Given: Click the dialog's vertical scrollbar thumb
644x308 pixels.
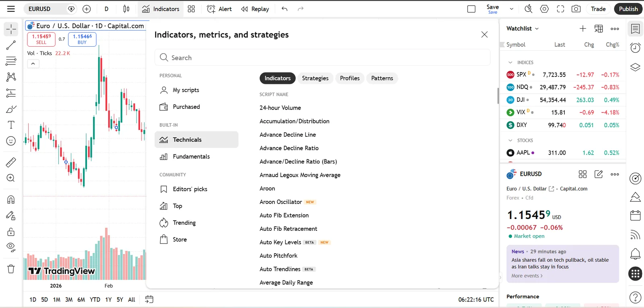Looking at the screenshot, I should pos(498,96).
